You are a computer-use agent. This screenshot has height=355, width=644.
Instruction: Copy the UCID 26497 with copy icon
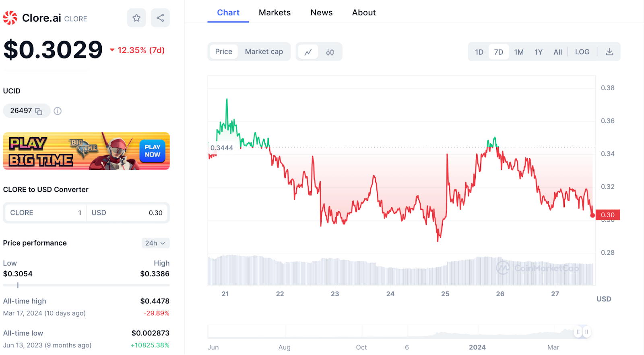click(x=39, y=111)
